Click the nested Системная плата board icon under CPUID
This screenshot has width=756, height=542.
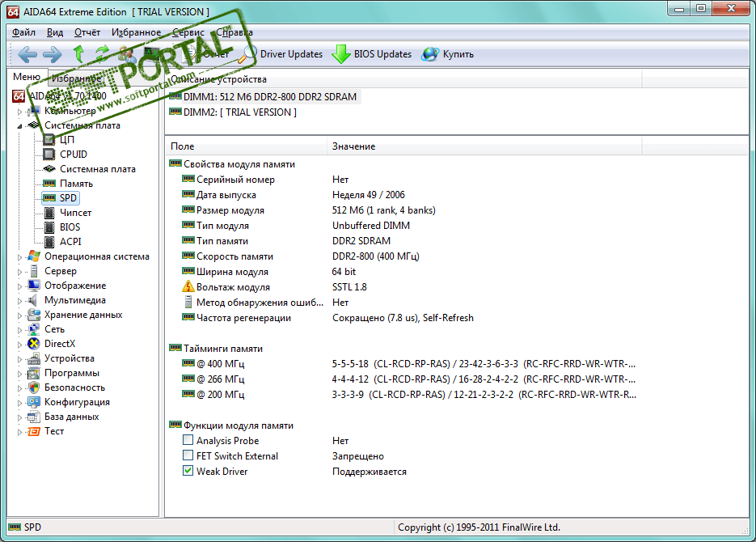[49, 169]
